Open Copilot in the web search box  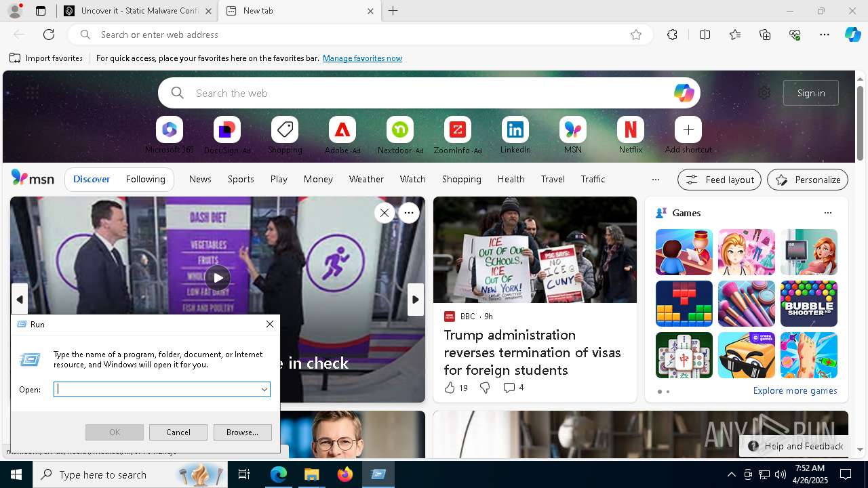pos(684,93)
